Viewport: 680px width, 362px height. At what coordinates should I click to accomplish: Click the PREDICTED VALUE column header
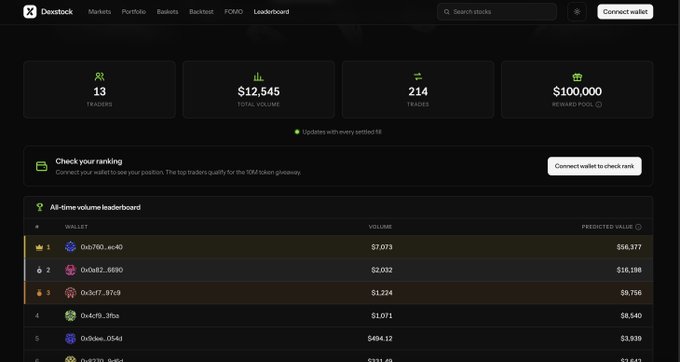click(x=607, y=227)
